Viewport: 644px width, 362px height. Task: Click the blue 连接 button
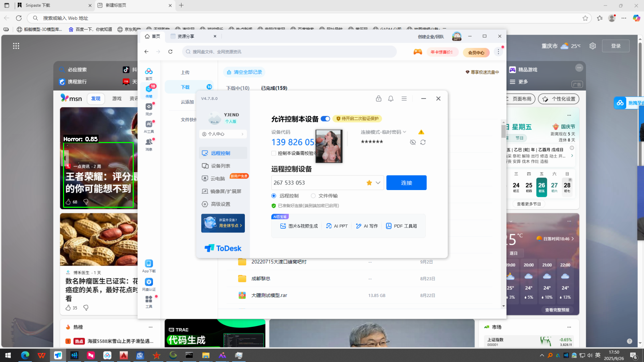[x=406, y=183]
